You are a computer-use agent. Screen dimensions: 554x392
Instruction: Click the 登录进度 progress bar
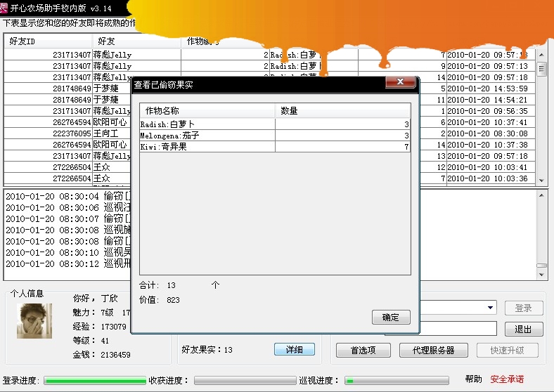point(94,381)
